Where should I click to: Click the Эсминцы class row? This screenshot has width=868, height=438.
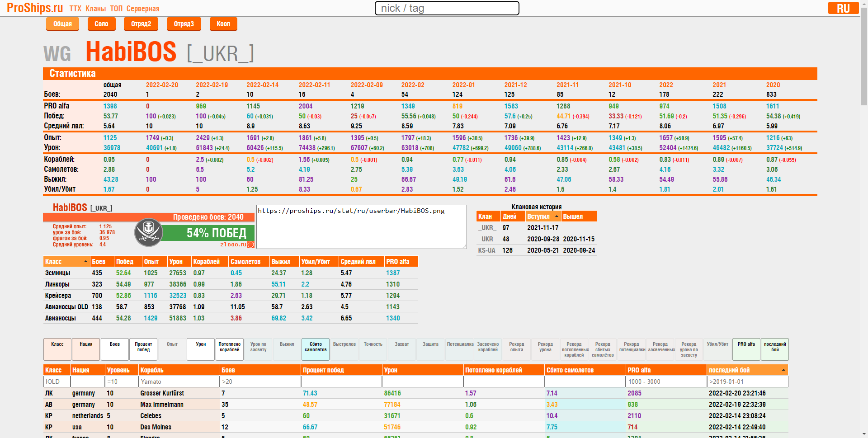[231, 273]
